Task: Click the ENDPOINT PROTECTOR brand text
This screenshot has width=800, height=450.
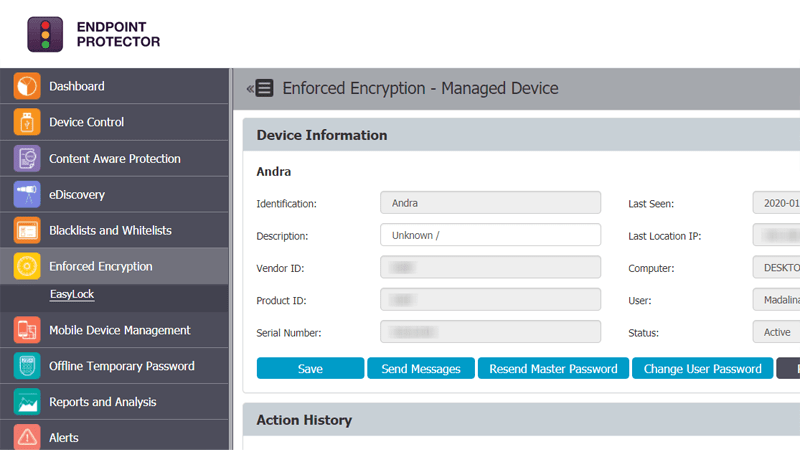Action: pos(118,34)
